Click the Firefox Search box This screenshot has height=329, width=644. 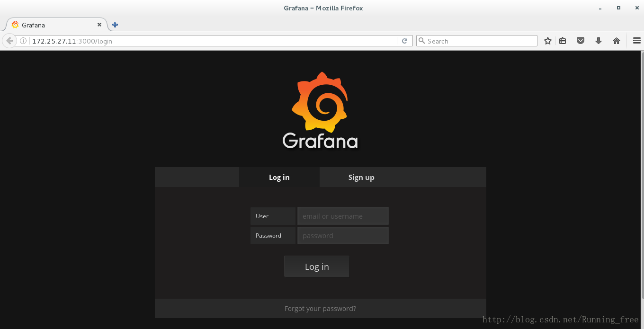477,41
